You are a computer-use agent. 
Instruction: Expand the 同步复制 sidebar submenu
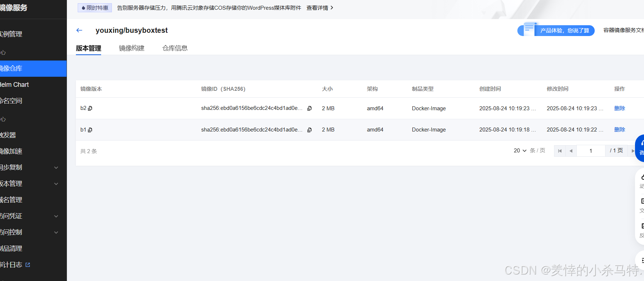click(x=56, y=168)
